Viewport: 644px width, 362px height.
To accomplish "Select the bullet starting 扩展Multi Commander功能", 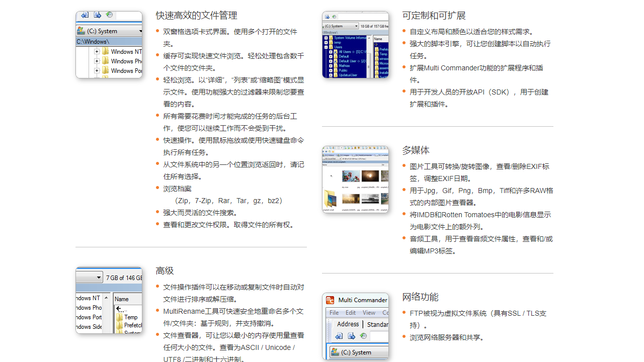I will click(x=476, y=74).
